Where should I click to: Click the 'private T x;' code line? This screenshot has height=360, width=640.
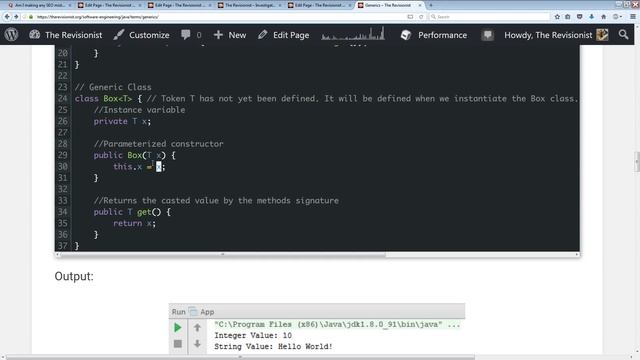pyautogui.click(x=122, y=121)
